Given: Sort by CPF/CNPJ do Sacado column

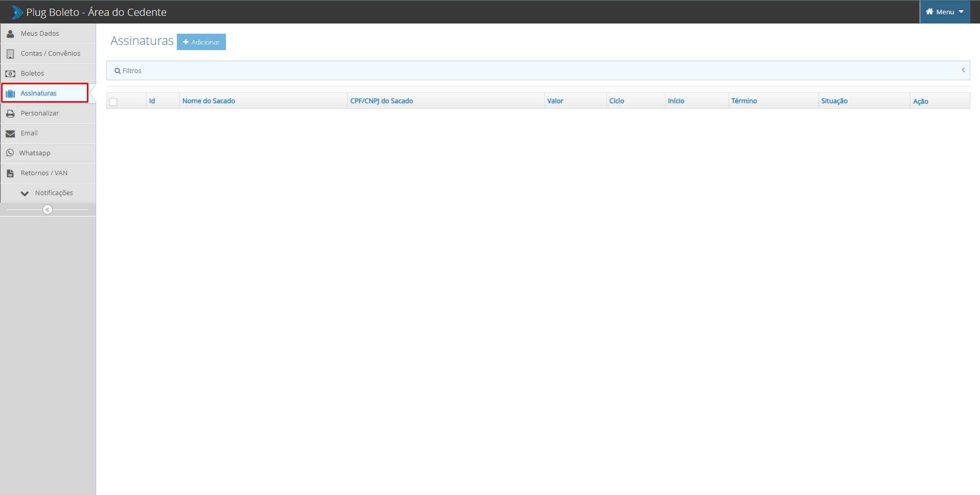Looking at the screenshot, I should pos(381,101).
